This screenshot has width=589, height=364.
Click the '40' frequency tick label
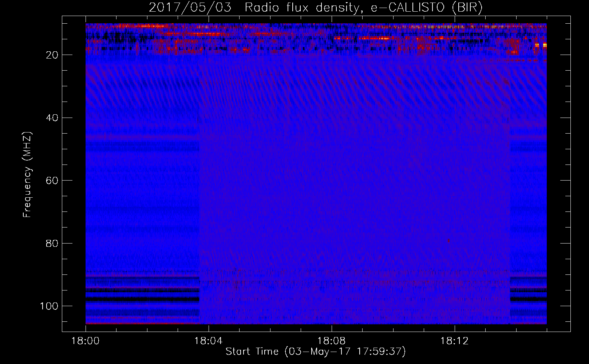[x=52, y=118]
